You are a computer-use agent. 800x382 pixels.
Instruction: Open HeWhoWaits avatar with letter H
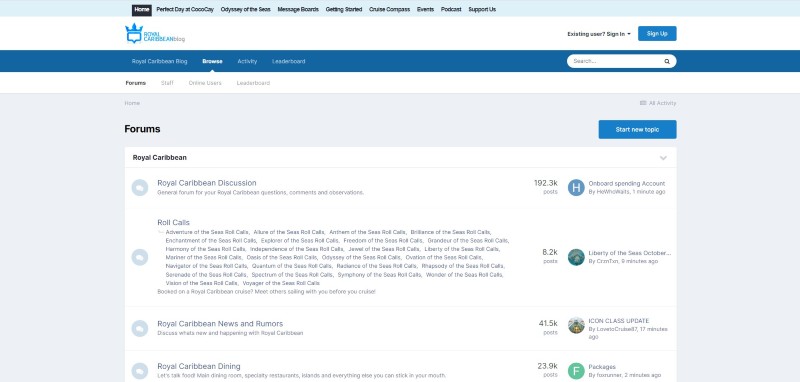coord(576,188)
